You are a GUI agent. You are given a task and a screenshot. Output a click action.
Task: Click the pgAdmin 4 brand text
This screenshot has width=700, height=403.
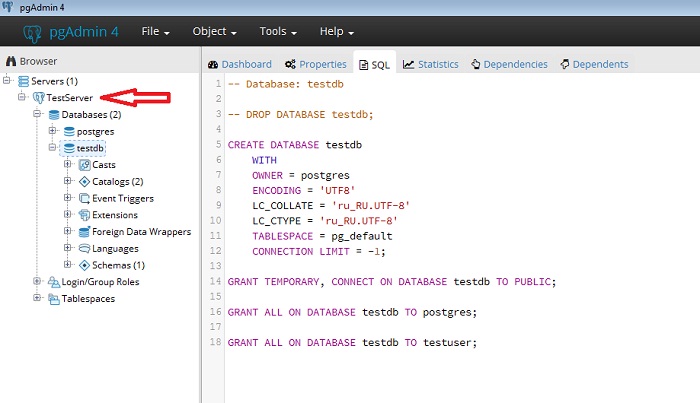click(84, 32)
